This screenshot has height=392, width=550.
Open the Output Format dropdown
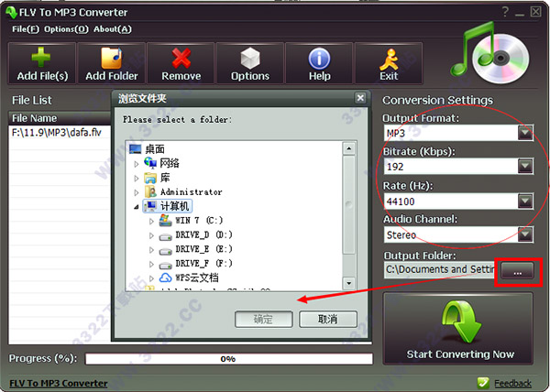pyautogui.click(x=525, y=133)
